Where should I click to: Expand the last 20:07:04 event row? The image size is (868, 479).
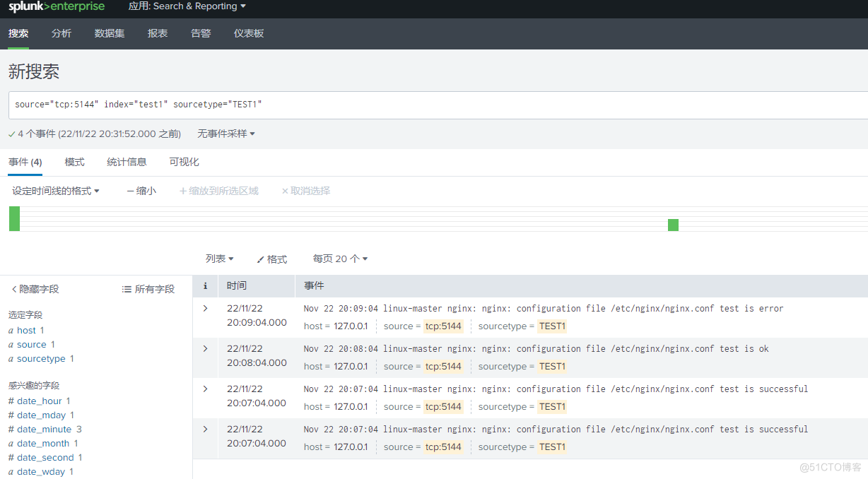tap(205, 429)
